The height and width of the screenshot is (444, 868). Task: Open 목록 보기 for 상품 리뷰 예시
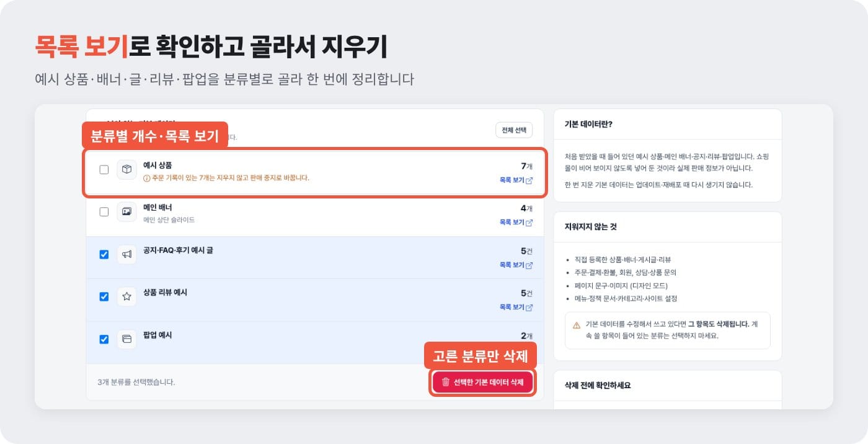coord(516,308)
